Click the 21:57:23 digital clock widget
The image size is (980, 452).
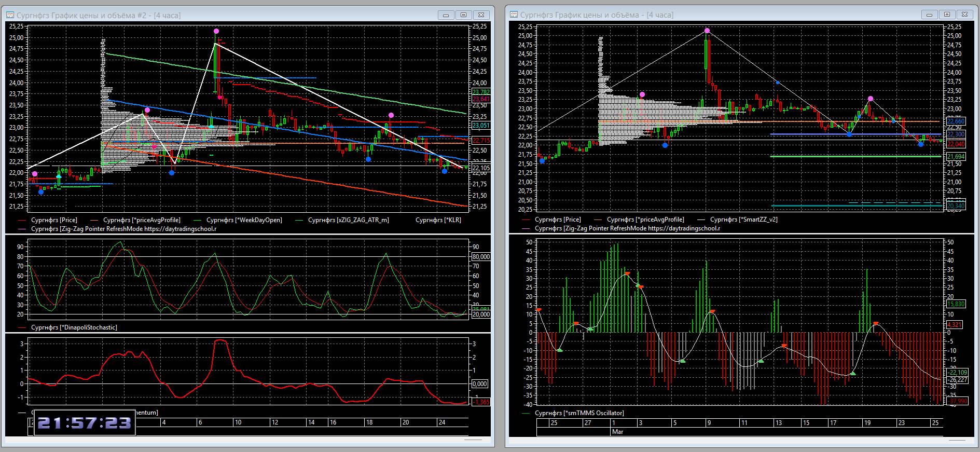point(85,423)
